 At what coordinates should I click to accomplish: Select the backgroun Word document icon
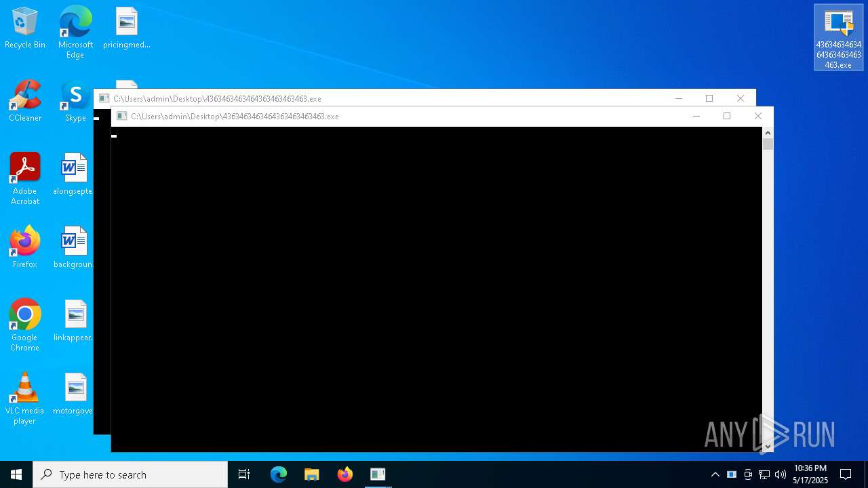(73, 248)
